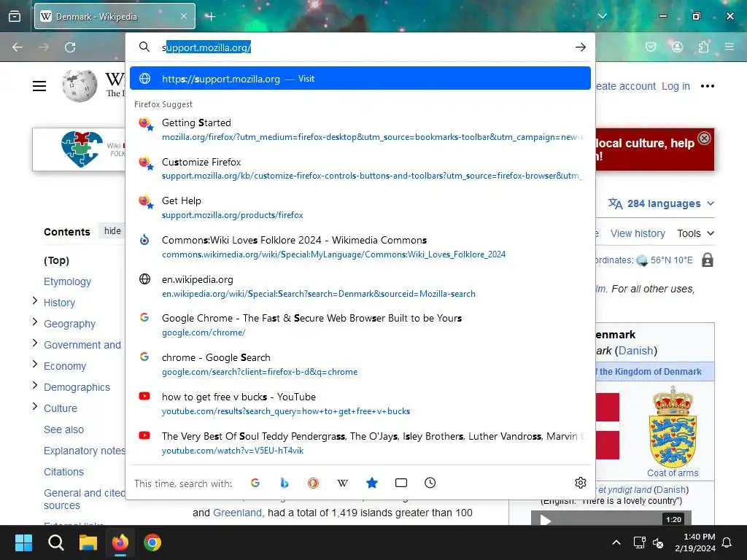Viewport: 747px width, 560px height.
Task: Open the Tools dropdown
Action: 695,233
